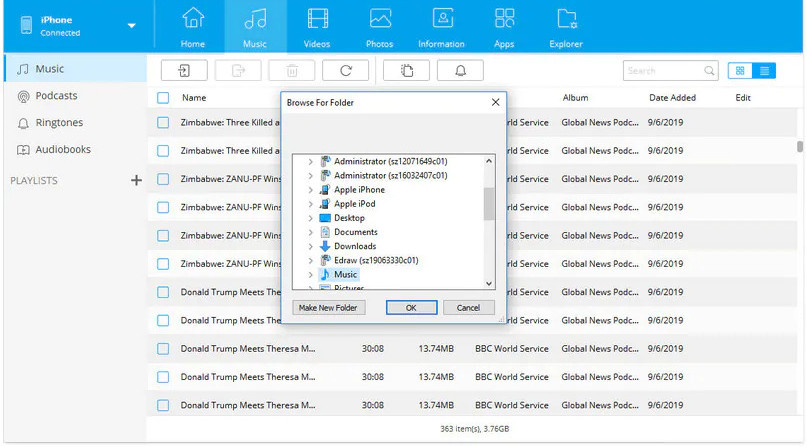
Task: Expand the Desktop folder node
Action: tap(310, 218)
